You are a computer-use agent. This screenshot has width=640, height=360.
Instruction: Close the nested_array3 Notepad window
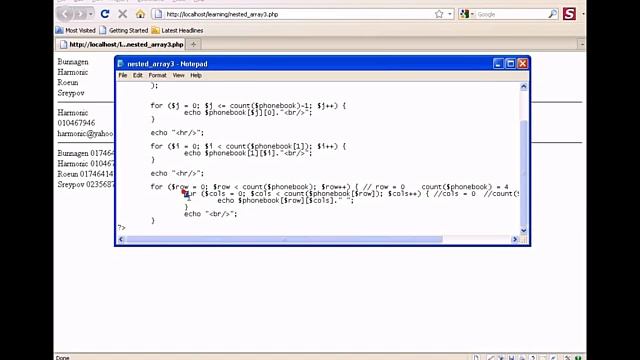point(522,64)
